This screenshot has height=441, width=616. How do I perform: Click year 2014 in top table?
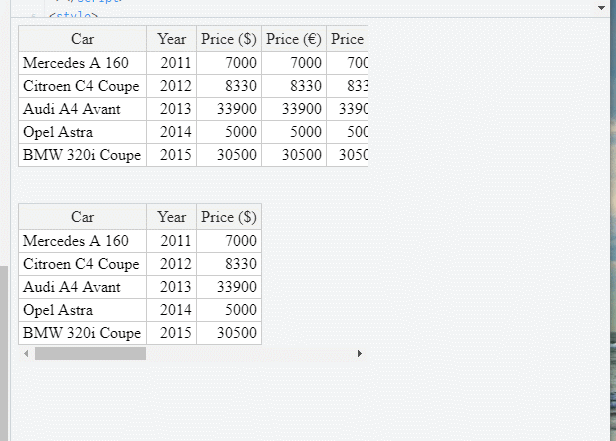[172, 132]
